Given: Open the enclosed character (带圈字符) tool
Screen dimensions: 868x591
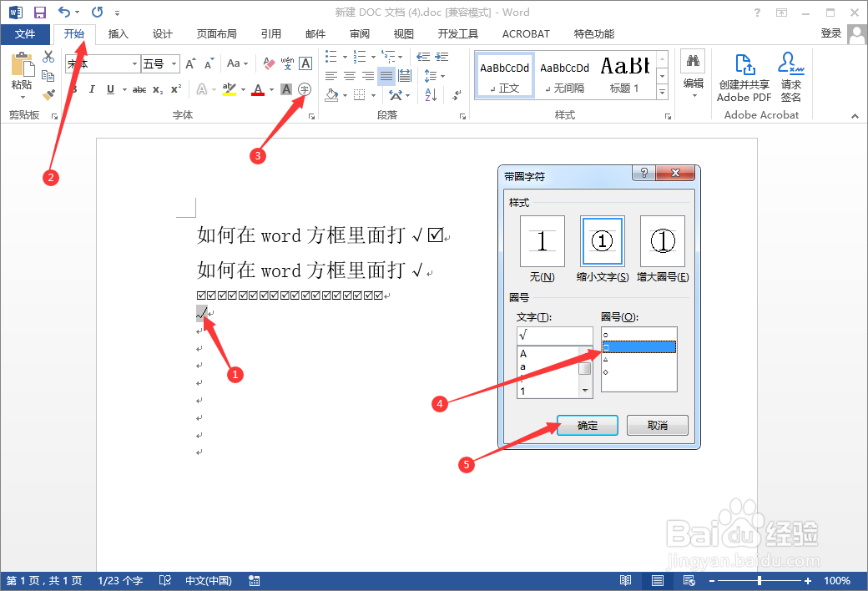Looking at the screenshot, I should (x=305, y=90).
